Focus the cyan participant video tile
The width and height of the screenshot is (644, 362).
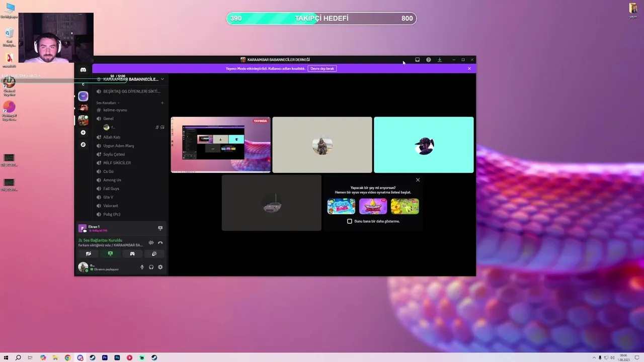pyautogui.click(x=424, y=145)
